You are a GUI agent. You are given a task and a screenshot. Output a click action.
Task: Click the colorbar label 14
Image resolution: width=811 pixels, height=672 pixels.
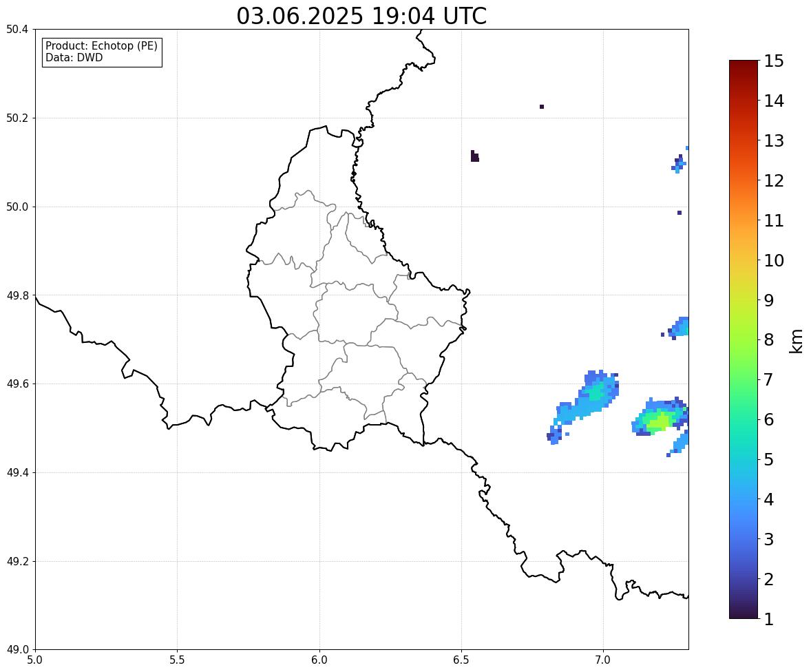pyautogui.click(x=774, y=101)
